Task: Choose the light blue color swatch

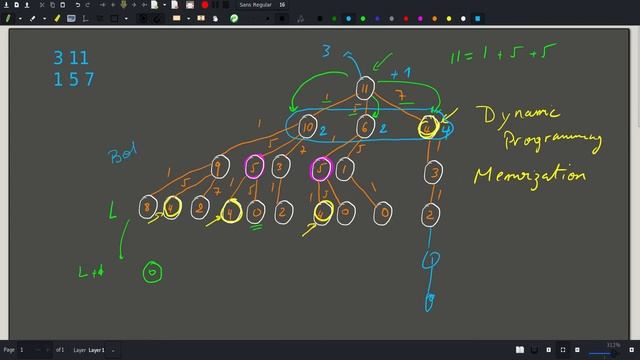Action: click(349, 19)
